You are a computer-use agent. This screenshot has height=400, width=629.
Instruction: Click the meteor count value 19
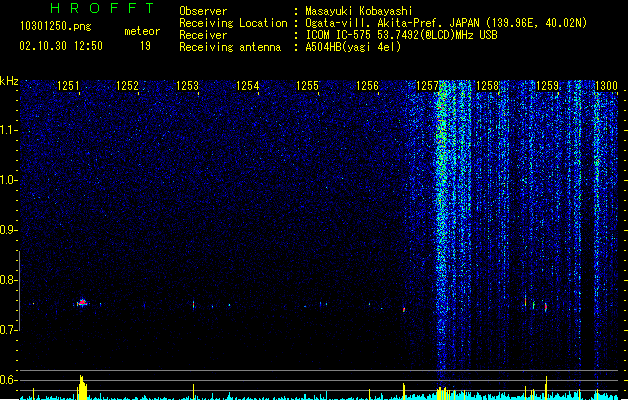(x=145, y=46)
